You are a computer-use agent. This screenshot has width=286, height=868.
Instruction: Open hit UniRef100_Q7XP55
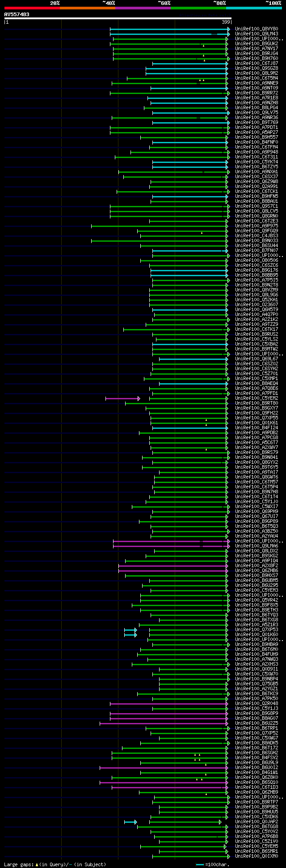tap(257, 418)
